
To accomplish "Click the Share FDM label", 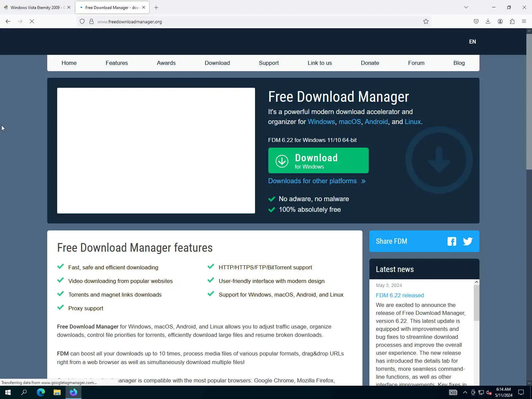I will click(391, 241).
